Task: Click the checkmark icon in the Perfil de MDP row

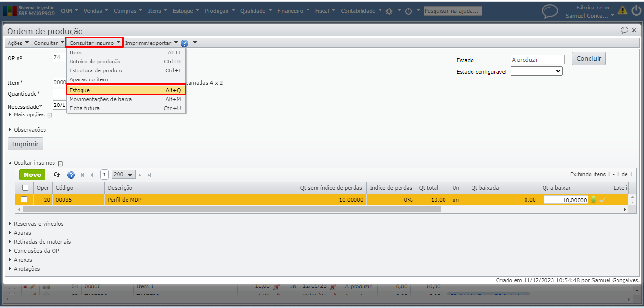Action: pyautogui.click(x=602, y=200)
